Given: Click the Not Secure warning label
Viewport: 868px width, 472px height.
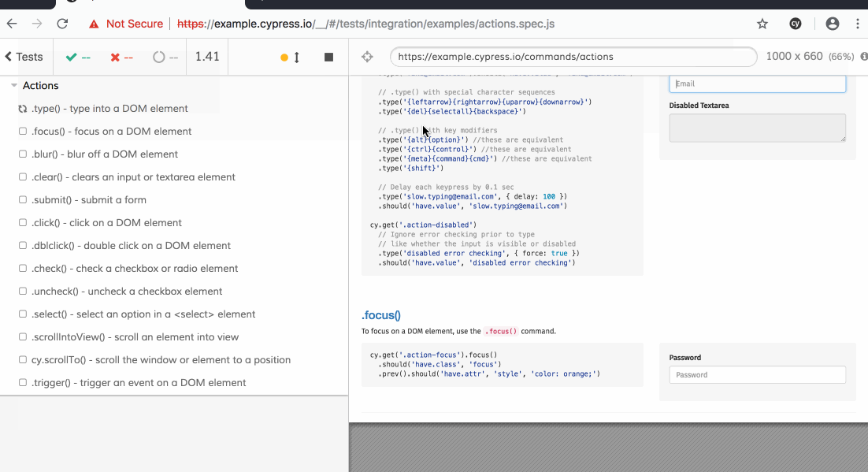Looking at the screenshot, I should [125, 24].
